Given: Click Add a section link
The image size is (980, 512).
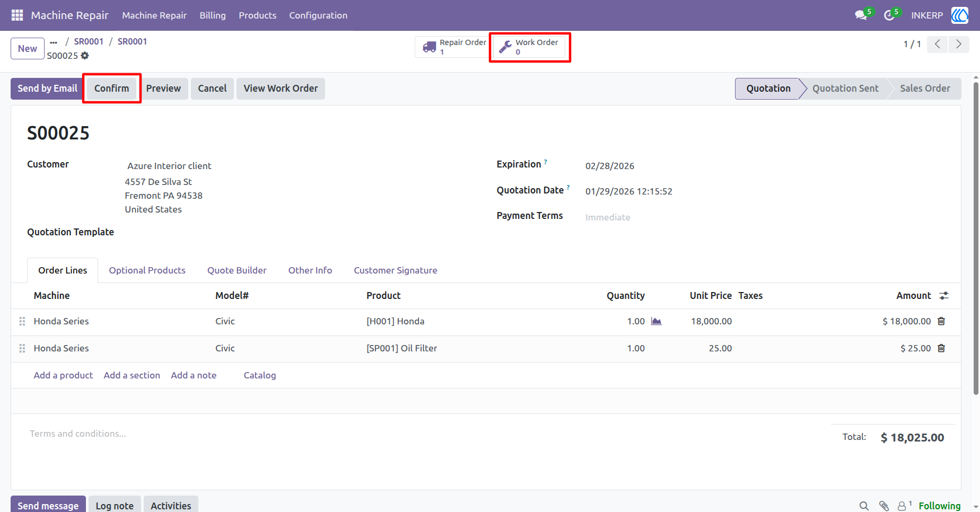Looking at the screenshot, I should [132, 375].
